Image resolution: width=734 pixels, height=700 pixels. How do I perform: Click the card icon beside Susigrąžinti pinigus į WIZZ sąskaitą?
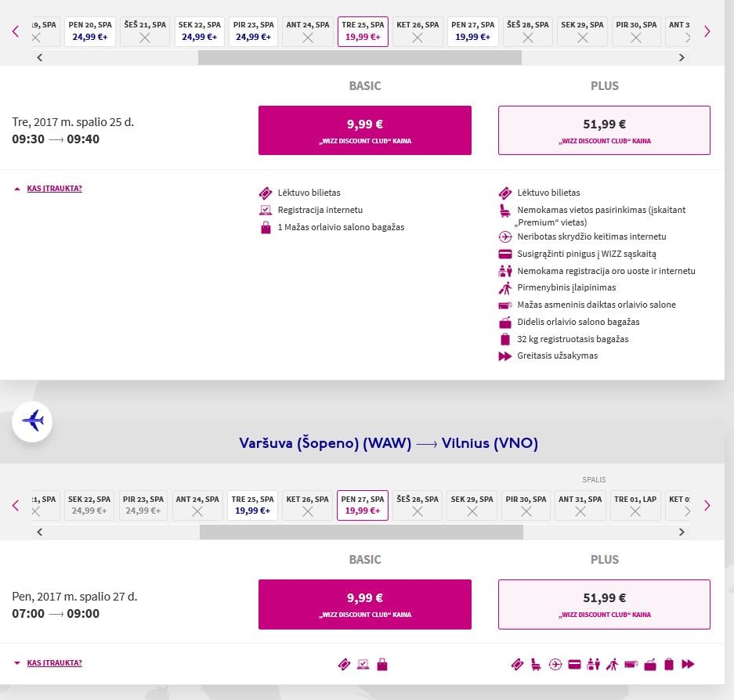pos(505,254)
